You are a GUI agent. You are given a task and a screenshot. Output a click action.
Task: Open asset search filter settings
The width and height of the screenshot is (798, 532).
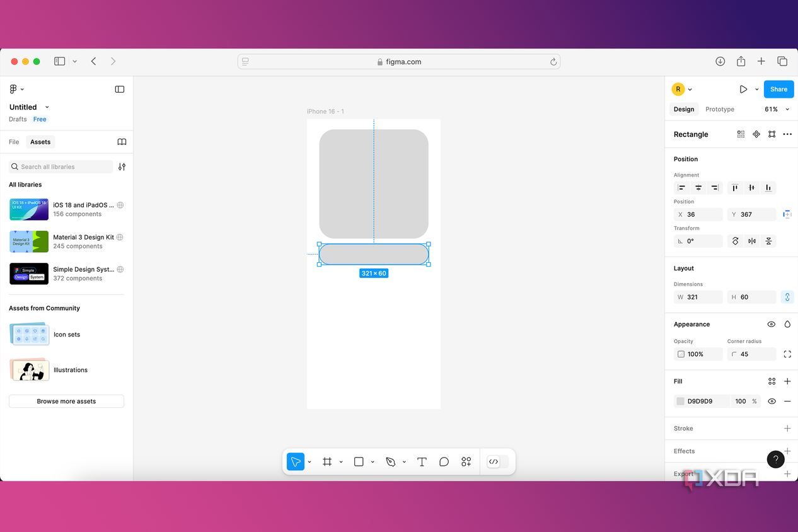[122, 167]
